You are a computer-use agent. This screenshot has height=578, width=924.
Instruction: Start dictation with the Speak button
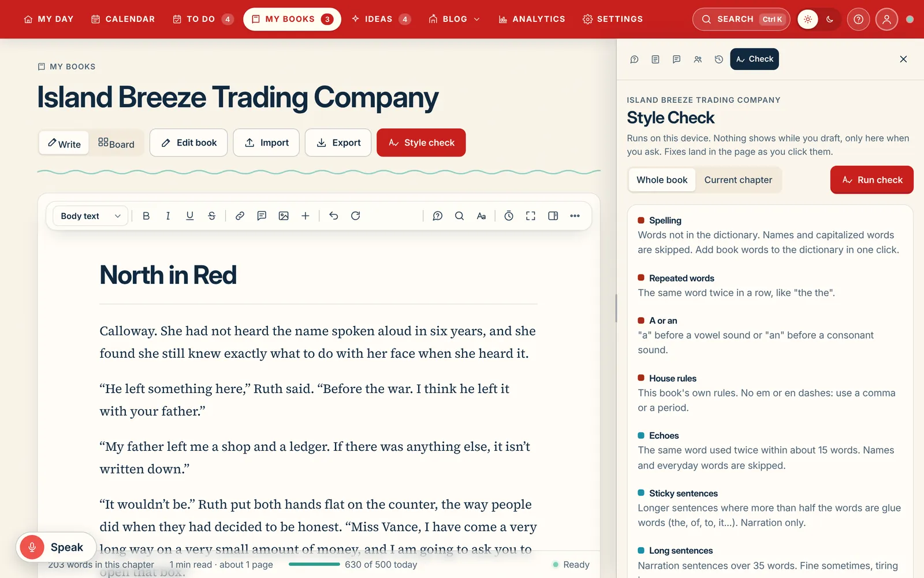(x=56, y=547)
